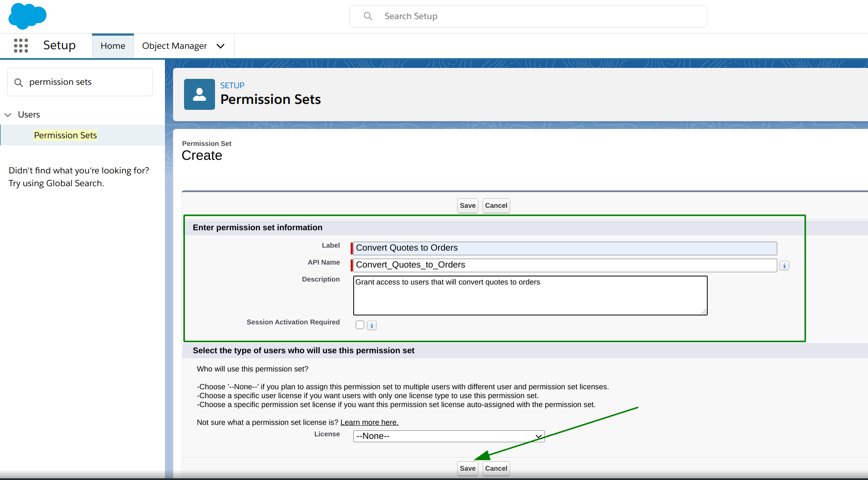Image resolution: width=868 pixels, height=480 pixels.
Task: Click into the Description text area
Action: [530, 296]
